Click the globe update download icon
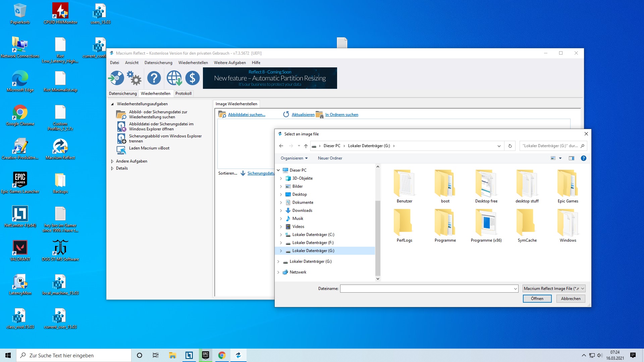Image resolution: width=644 pixels, height=362 pixels. 174,78
